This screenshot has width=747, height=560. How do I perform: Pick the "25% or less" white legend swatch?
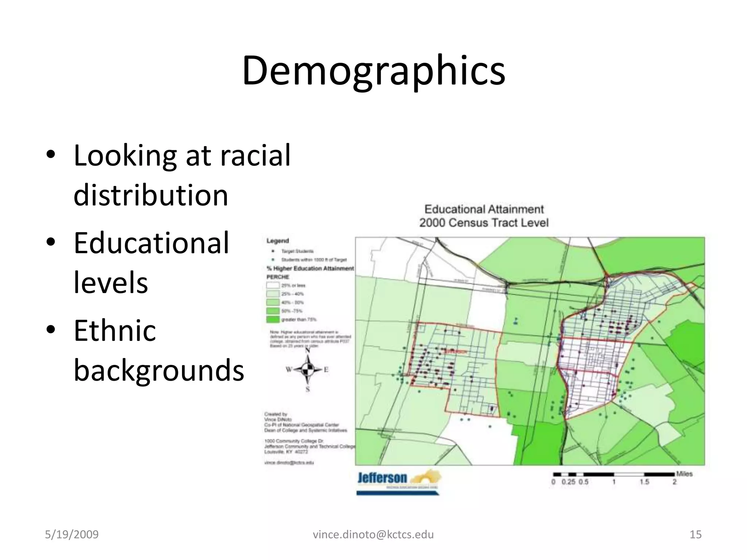[x=273, y=285]
